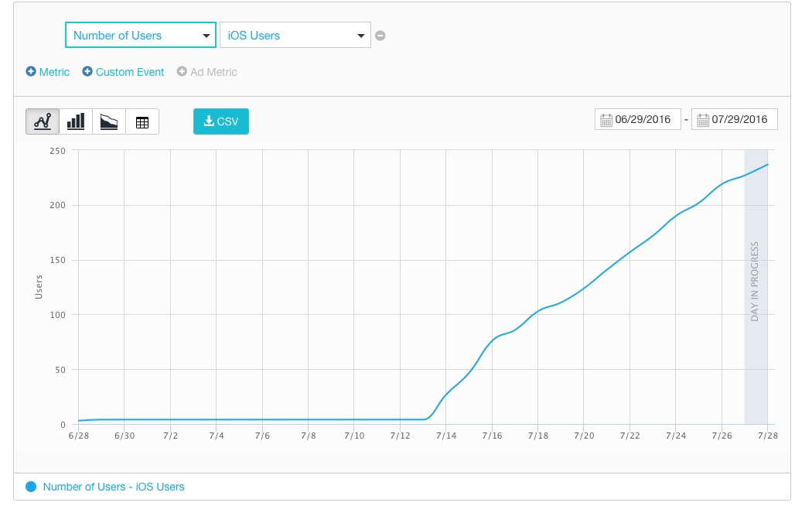Viewport: 812px width, 523px height.
Task: Click the 7/14 label on the x-axis
Action: [x=446, y=436]
